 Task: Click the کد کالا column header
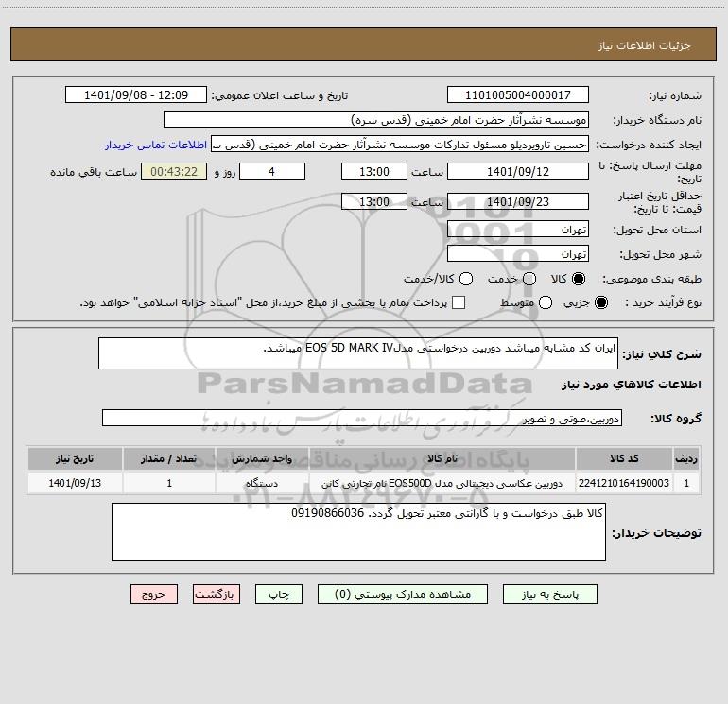point(624,458)
